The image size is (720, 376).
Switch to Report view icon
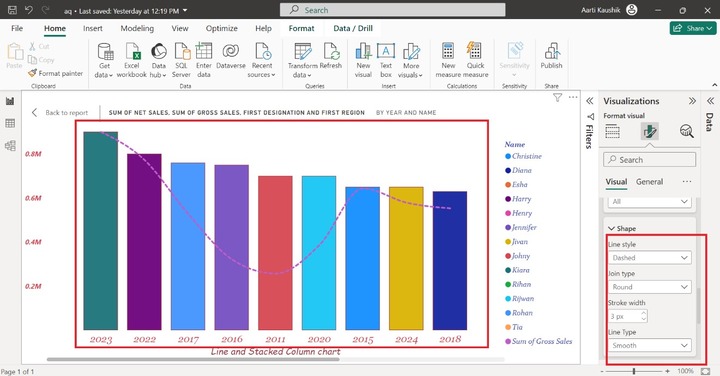point(10,101)
